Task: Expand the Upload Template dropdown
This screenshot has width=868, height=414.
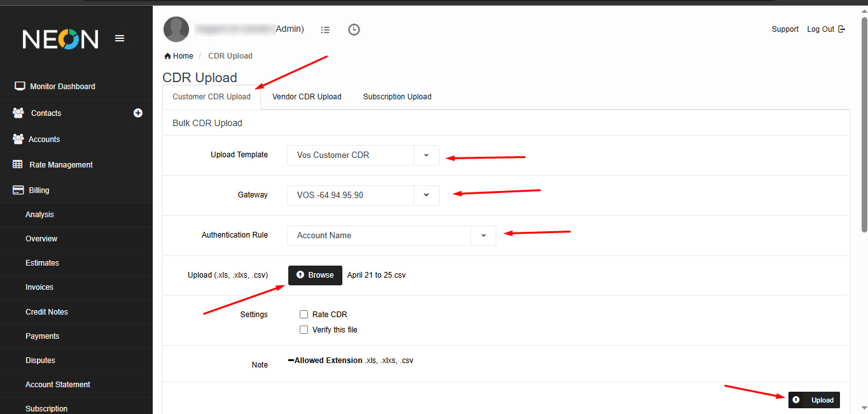Action: pos(426,155)
